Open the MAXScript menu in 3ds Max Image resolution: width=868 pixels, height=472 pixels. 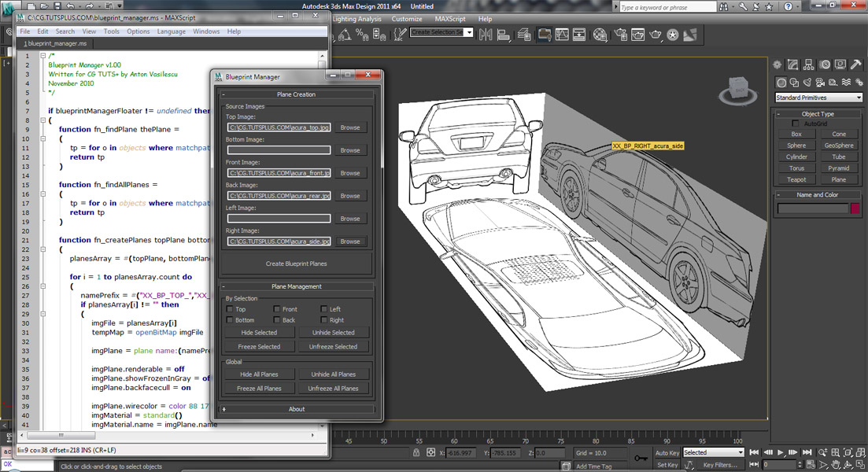coord(449,19)
